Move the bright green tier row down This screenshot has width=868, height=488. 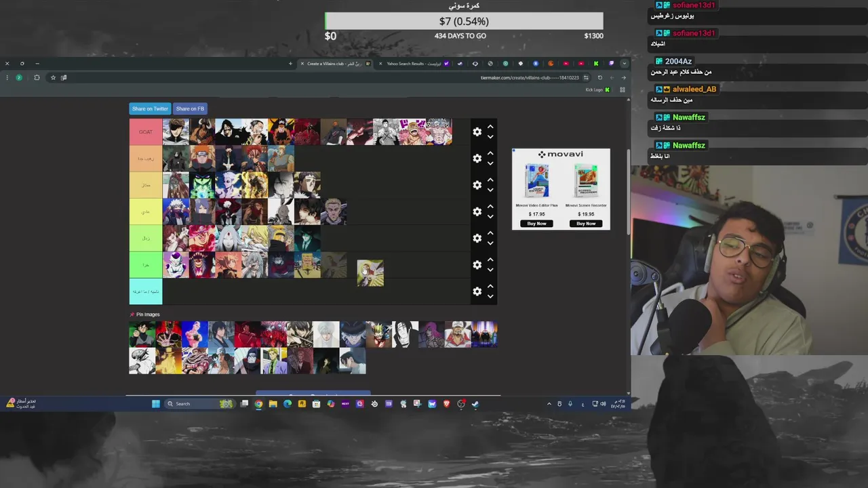[x=490, y=270]
